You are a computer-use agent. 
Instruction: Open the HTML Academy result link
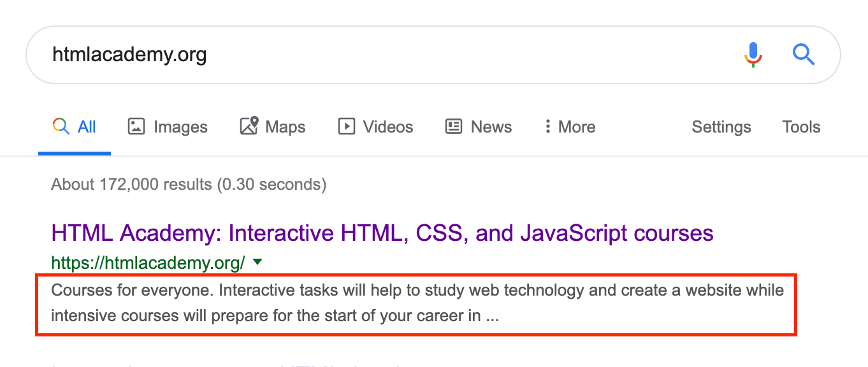[381, 233]
